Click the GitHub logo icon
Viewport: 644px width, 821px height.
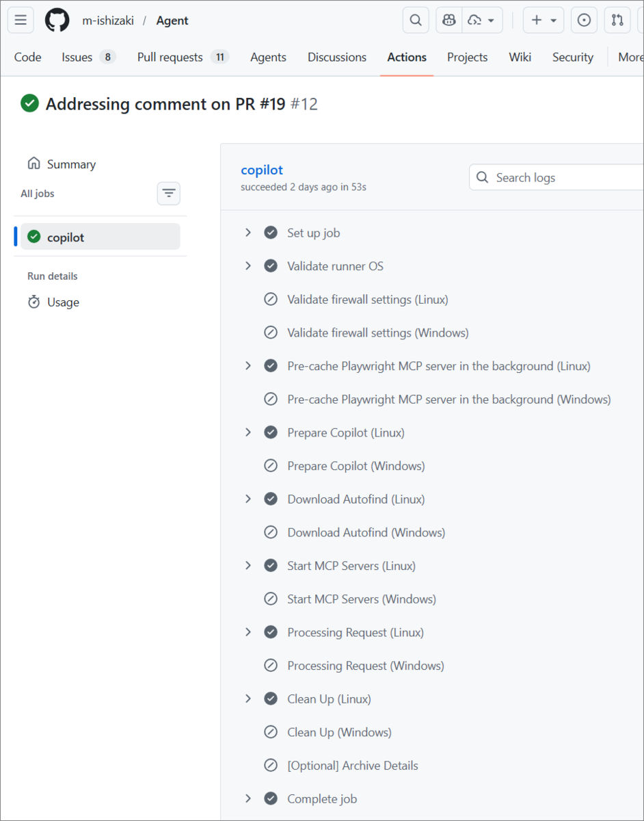pos(57,21)
